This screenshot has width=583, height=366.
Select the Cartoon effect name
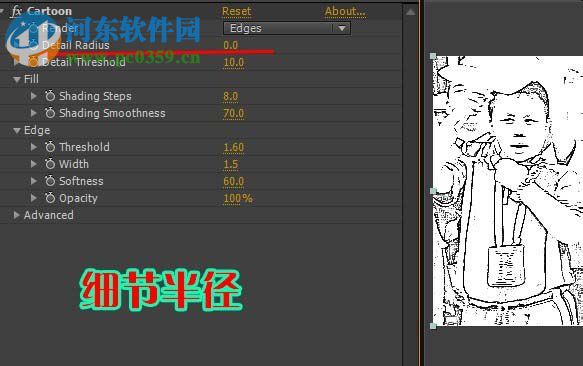tap(49, 11)
